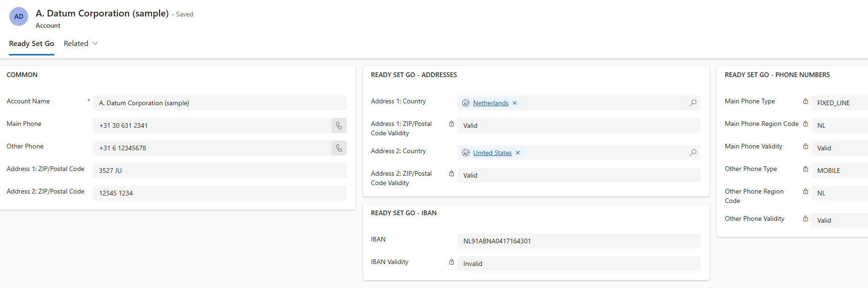Click READY SET GO - ADDRESSES heading

(414, 75)
